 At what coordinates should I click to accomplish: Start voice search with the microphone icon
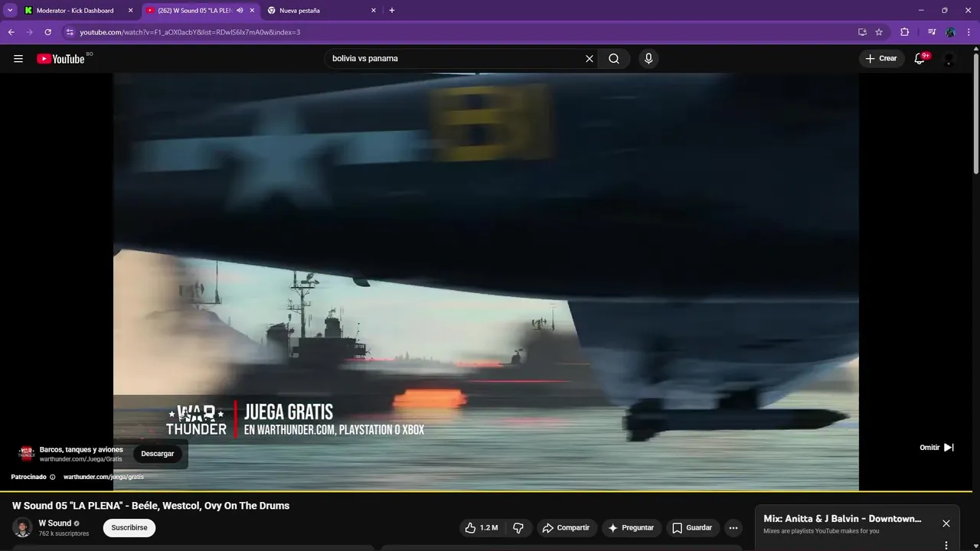(x=648, y=59)
